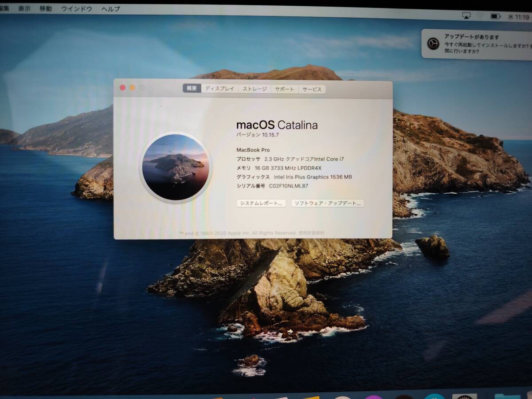Check the battery status icon

[x=495, y=16]
